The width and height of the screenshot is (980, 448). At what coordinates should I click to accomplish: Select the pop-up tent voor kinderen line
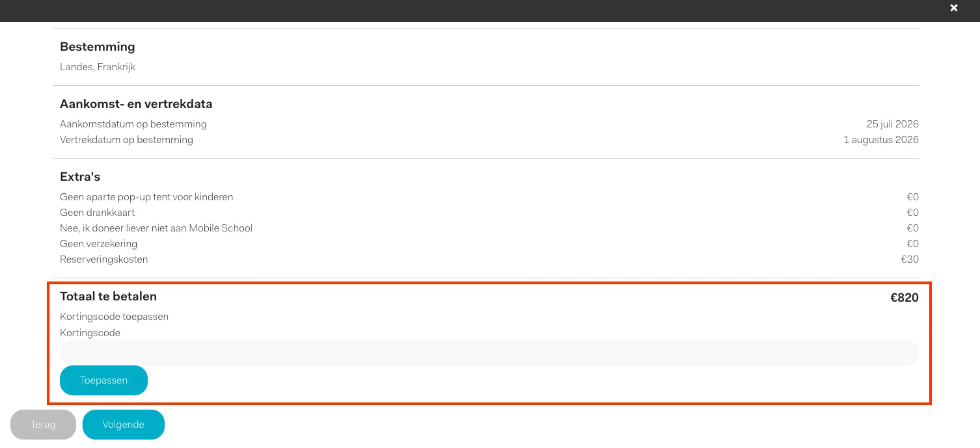(146, 197)
